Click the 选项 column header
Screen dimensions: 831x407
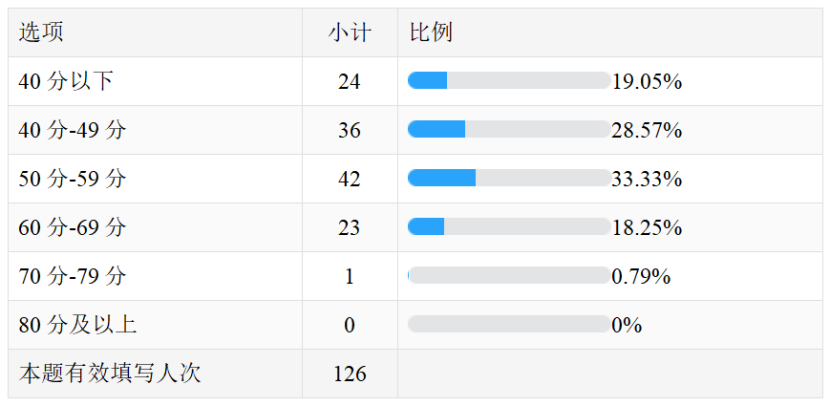pos(41,33)
